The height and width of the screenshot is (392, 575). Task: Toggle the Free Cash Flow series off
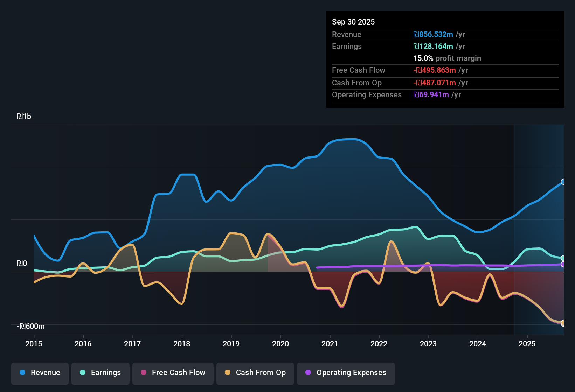pyautogui.click(x=173, y=373)
